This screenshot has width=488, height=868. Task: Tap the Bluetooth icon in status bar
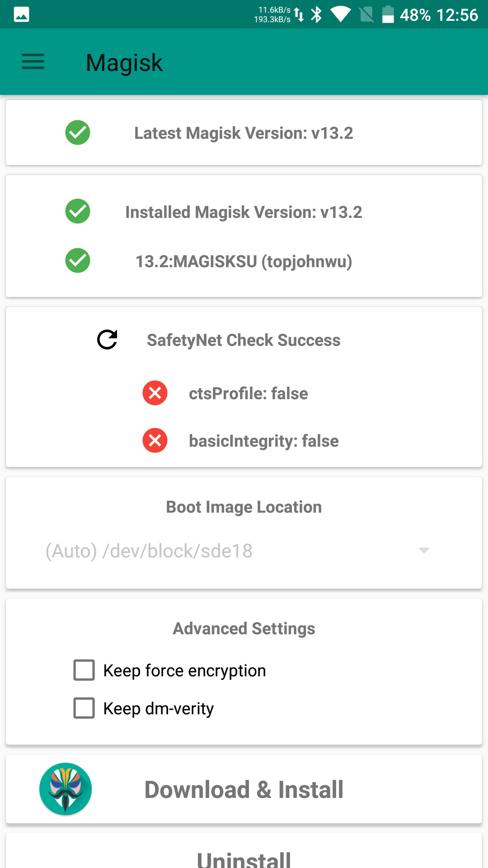pos(317,14)
